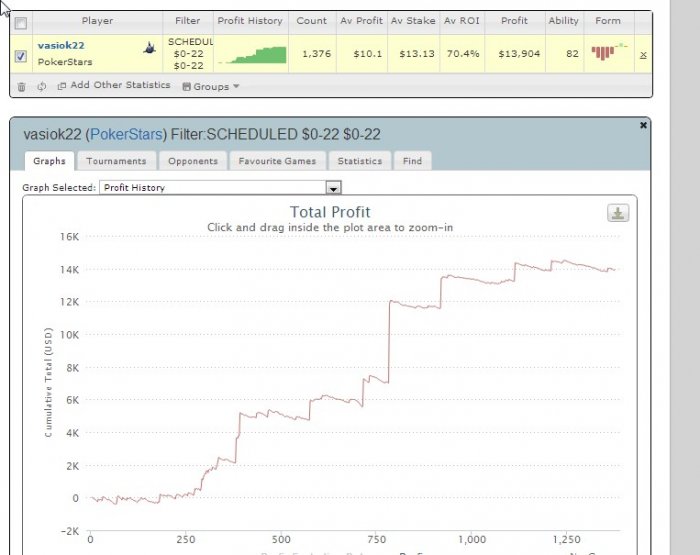Close the vasiok22 details panel
700x555 pixels.
tap(643, 125)
